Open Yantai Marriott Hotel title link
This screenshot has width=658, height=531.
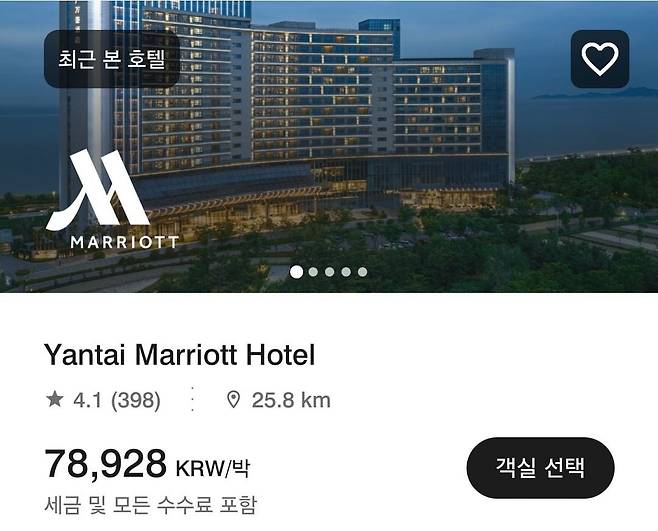click(x=180, y=355)
